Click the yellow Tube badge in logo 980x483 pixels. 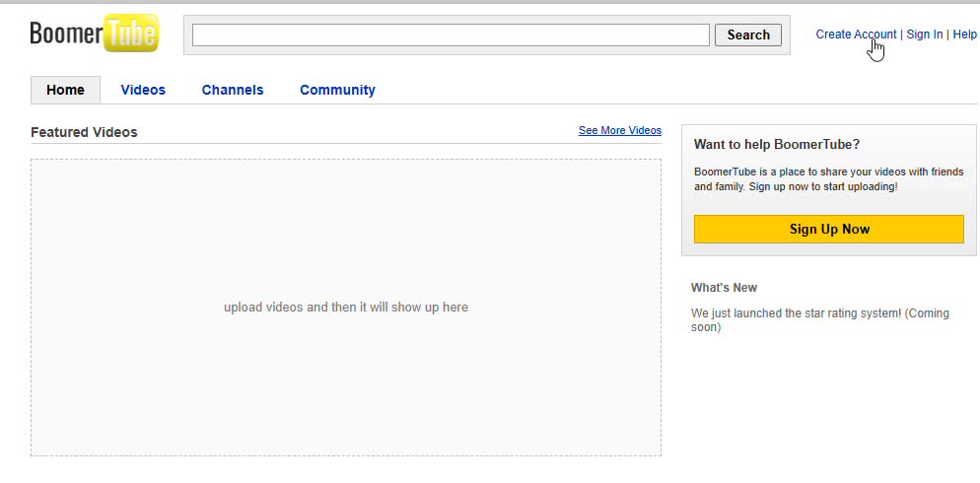click(x=130, y=34)
